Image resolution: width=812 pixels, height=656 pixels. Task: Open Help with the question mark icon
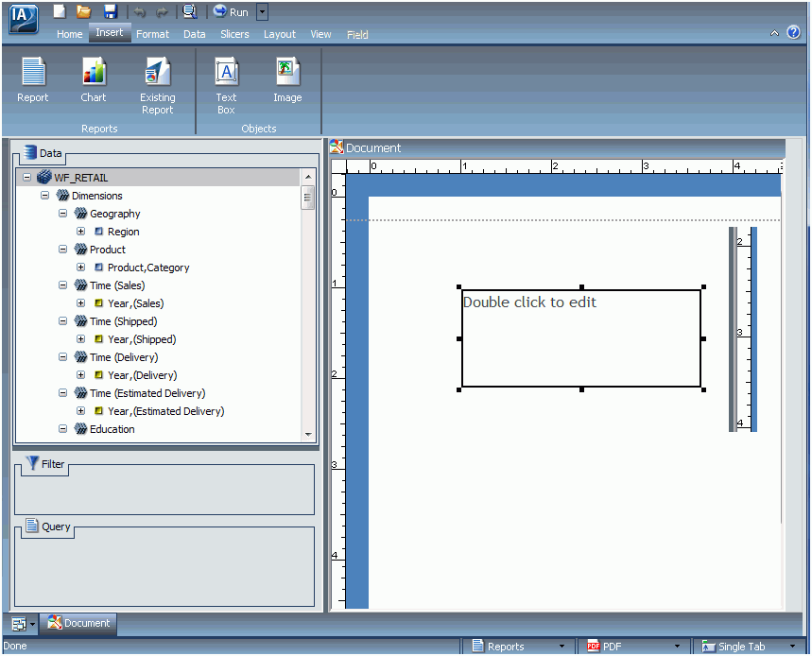point(793,32)
